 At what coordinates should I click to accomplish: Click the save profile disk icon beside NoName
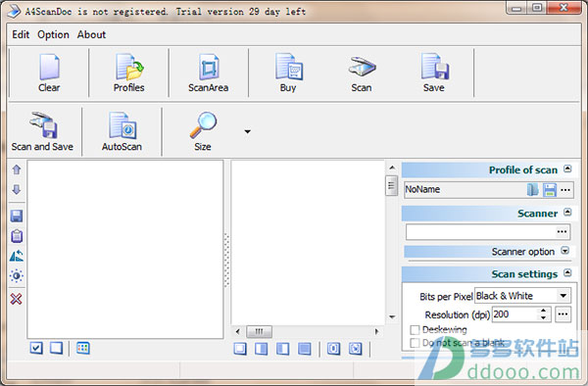point(550,190)
